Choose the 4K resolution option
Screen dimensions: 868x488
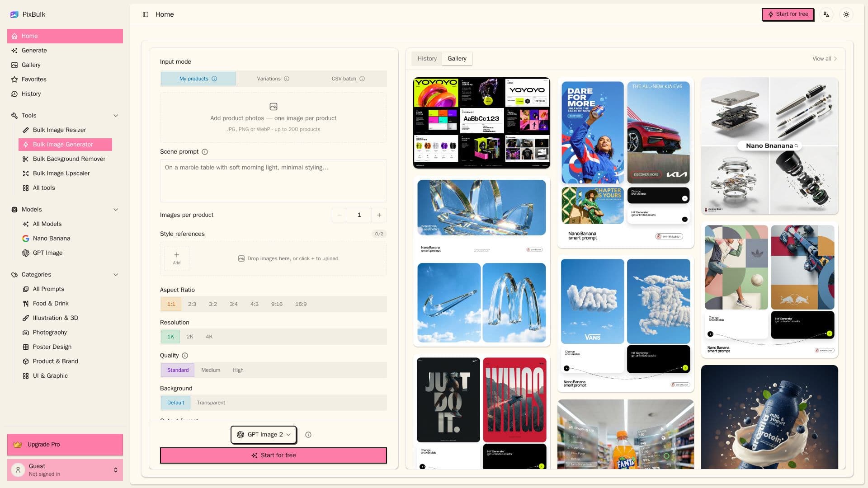point(209,337)
